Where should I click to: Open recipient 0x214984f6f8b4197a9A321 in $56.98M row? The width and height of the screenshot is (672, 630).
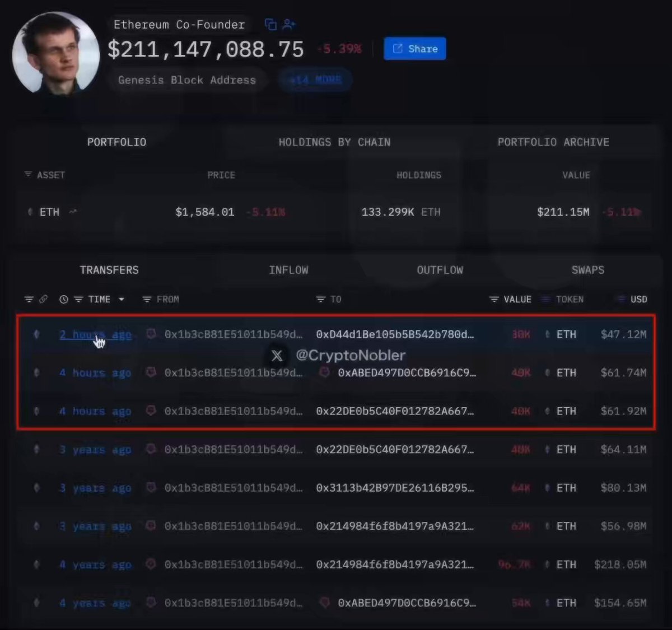[395, 526]
